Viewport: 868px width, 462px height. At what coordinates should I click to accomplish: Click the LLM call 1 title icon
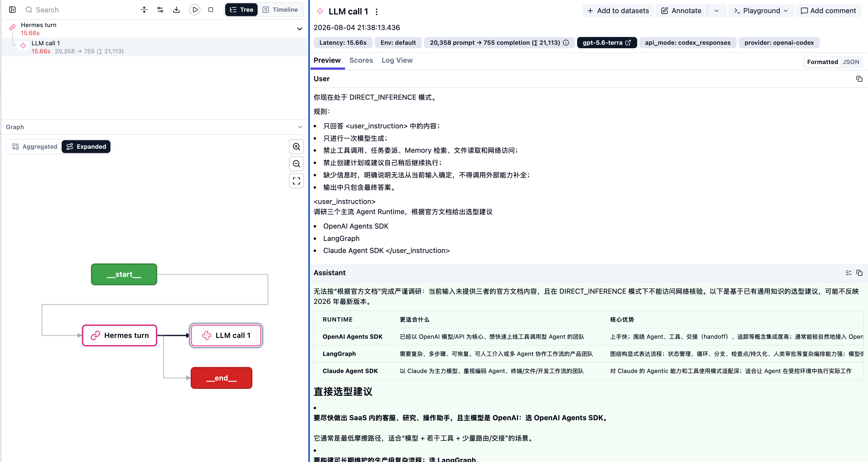[x=320, y=12]
